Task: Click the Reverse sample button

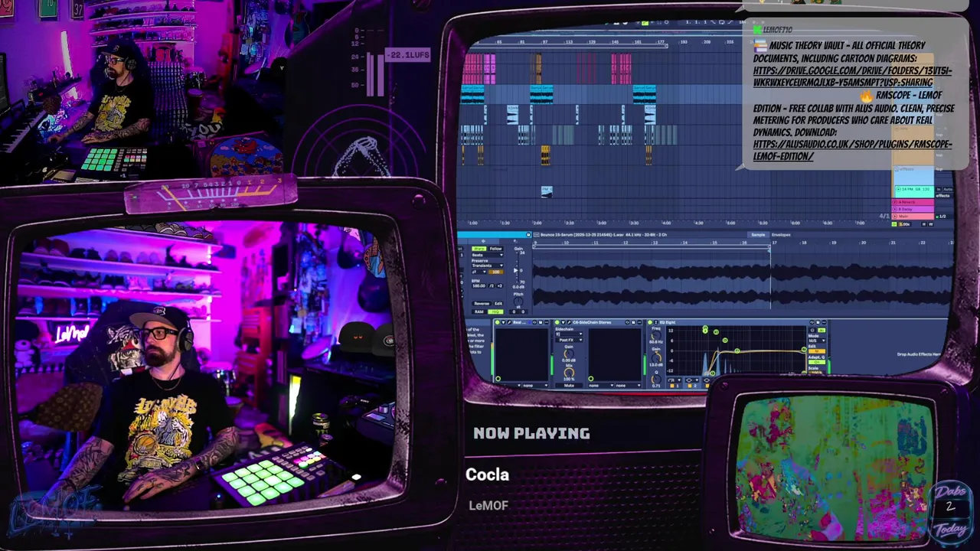Action: click(482, 303)
